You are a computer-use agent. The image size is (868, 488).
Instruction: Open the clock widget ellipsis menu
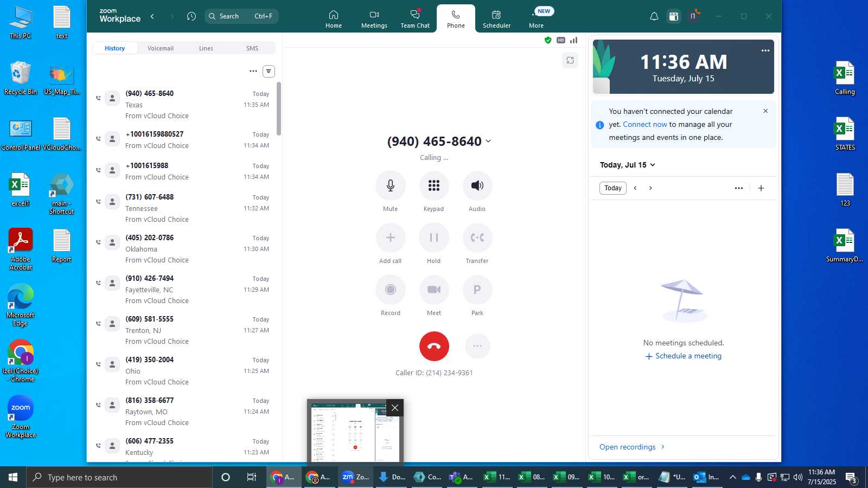(x=765, y=50)
